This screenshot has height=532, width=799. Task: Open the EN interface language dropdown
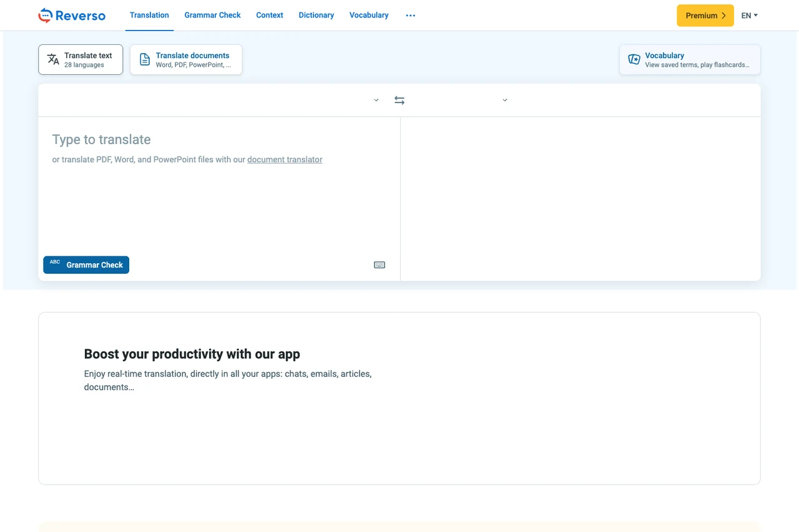tap(750, 16)
